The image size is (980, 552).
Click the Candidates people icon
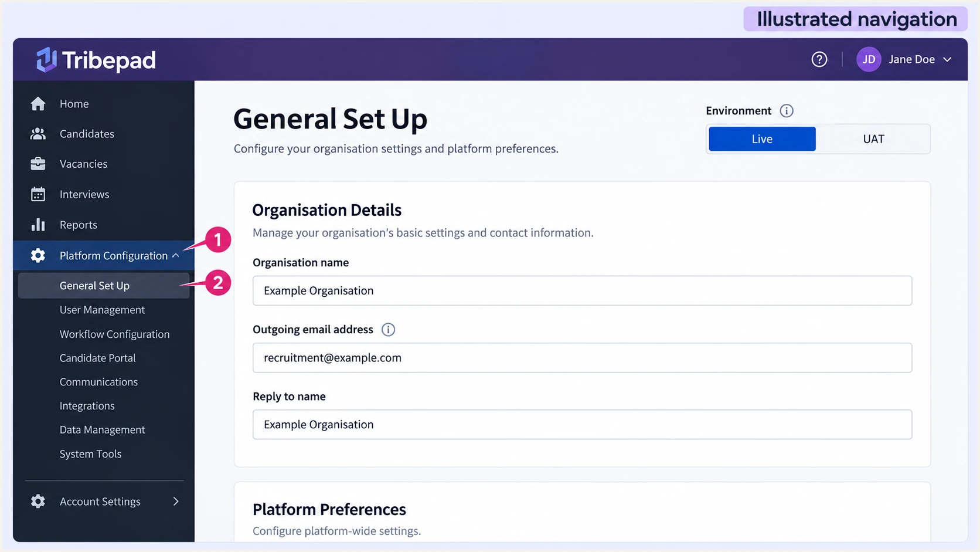(x=38, y=134)
